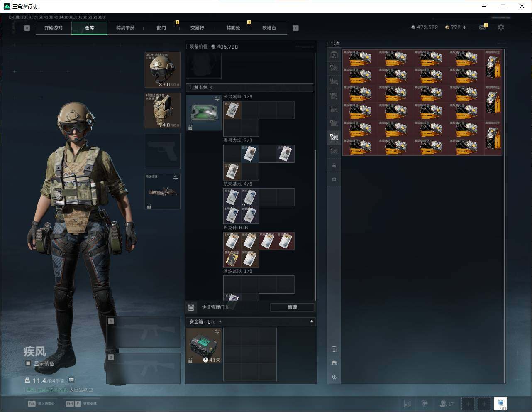
Task: Click the first plus squad slot
Action: tap(468, 404)
